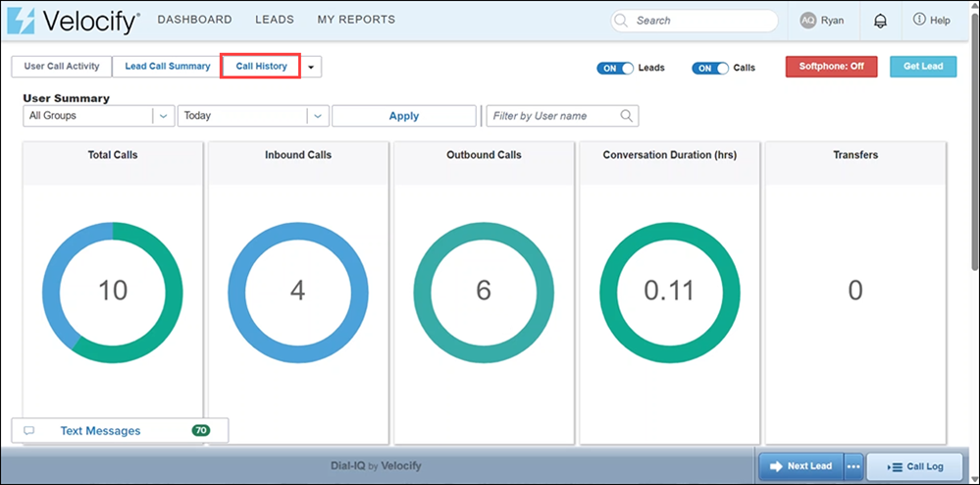Click the Help info circle icon

[x=919, y=20]
